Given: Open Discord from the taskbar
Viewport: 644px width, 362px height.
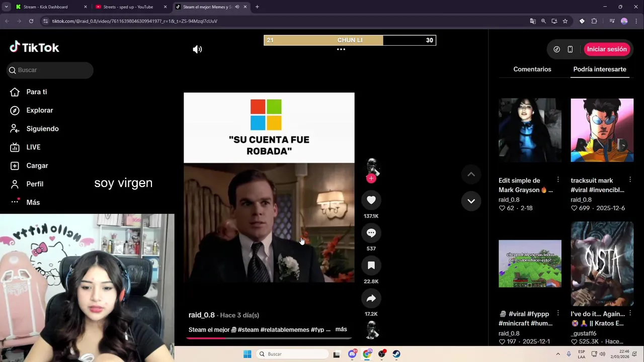Looking at the screenshot, I should [x=352, y=354].
